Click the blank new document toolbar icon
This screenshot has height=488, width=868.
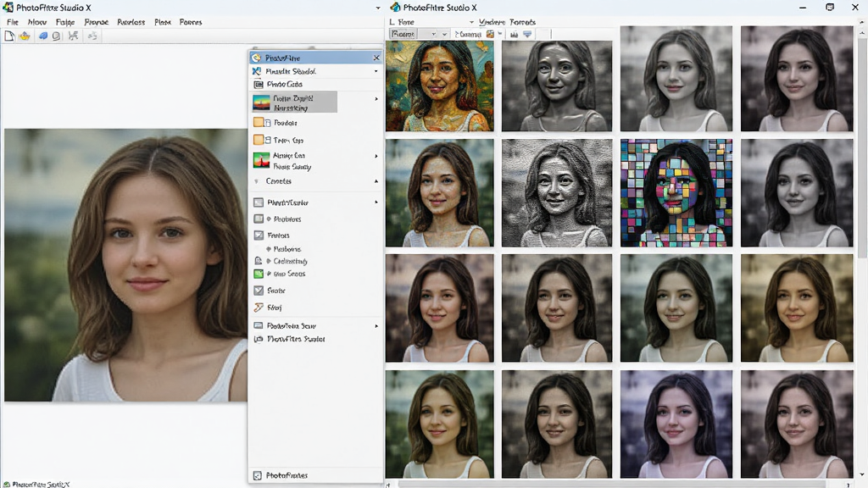point(8,36)
